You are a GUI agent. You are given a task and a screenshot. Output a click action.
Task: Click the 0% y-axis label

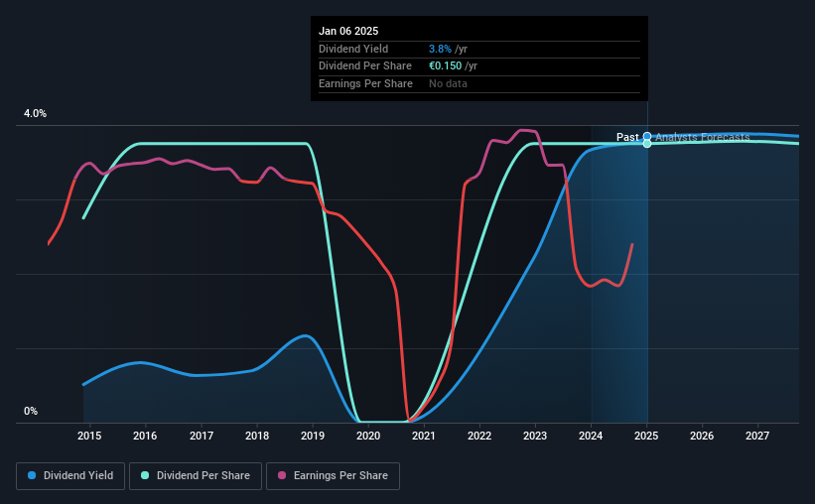pos(31,411)
